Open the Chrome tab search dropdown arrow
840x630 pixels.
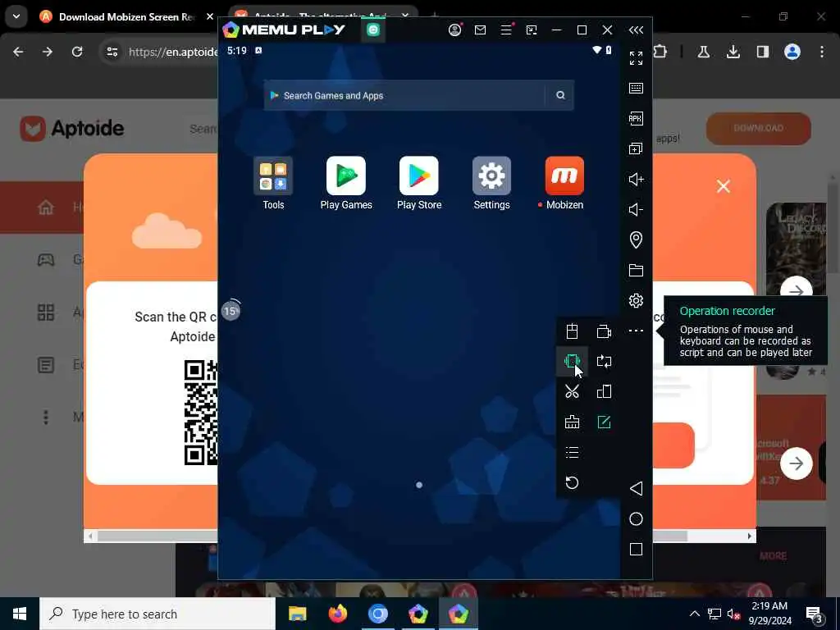click(16, 16)
